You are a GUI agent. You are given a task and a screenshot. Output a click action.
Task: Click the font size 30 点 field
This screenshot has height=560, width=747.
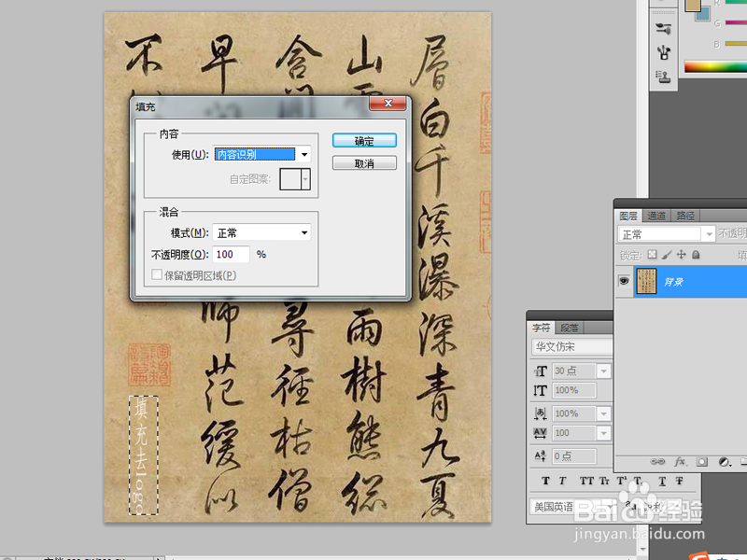pos(574,371)
